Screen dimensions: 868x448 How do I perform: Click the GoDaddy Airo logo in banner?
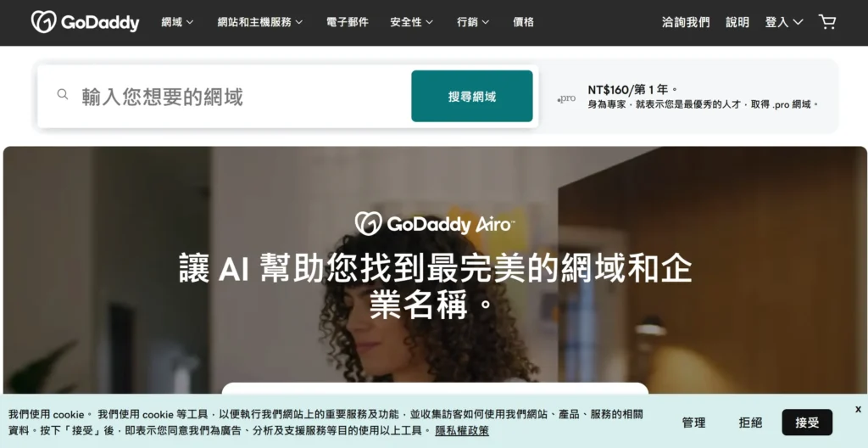pyautogui.click(x=435, y=223)
